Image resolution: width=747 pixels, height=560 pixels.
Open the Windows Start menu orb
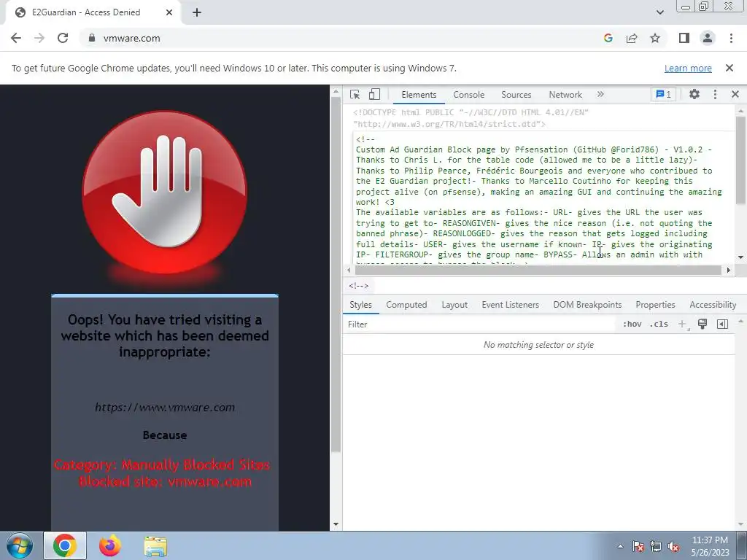coord(20,545)
